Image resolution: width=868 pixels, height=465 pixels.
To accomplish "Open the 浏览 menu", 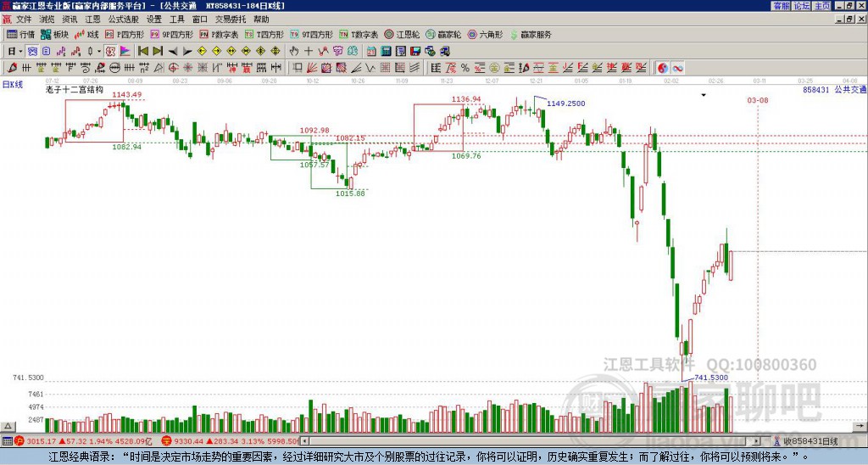I will 47,20.
